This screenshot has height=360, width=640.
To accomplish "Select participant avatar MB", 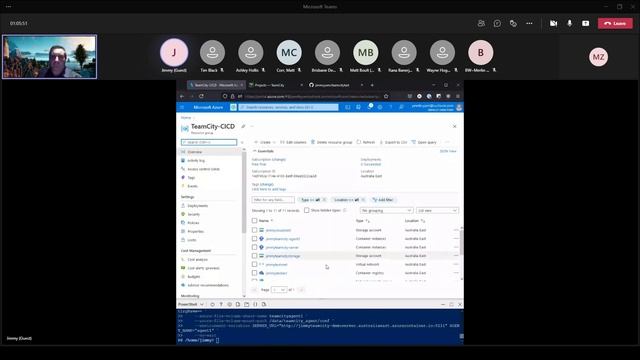I will 366,52.
